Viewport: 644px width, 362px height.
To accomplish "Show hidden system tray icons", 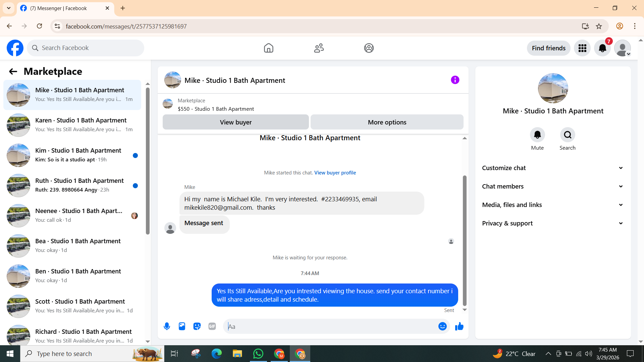I will (548, 354).
